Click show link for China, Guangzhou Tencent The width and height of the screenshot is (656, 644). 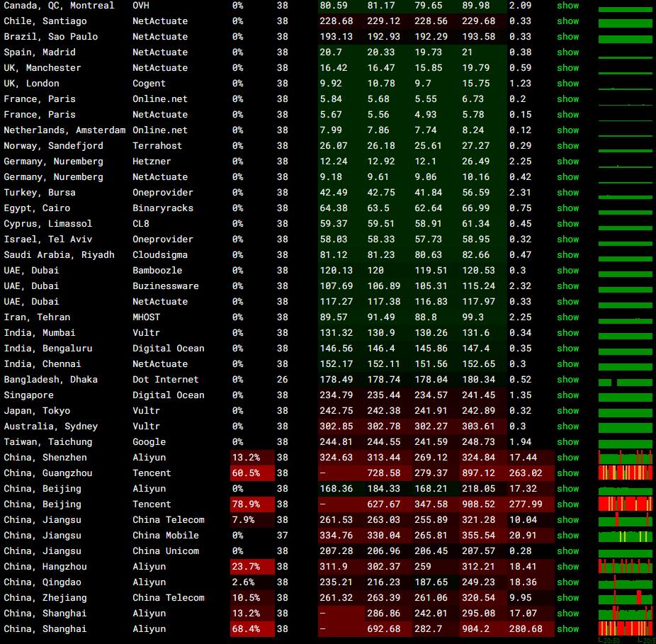[x=567, y=473]
